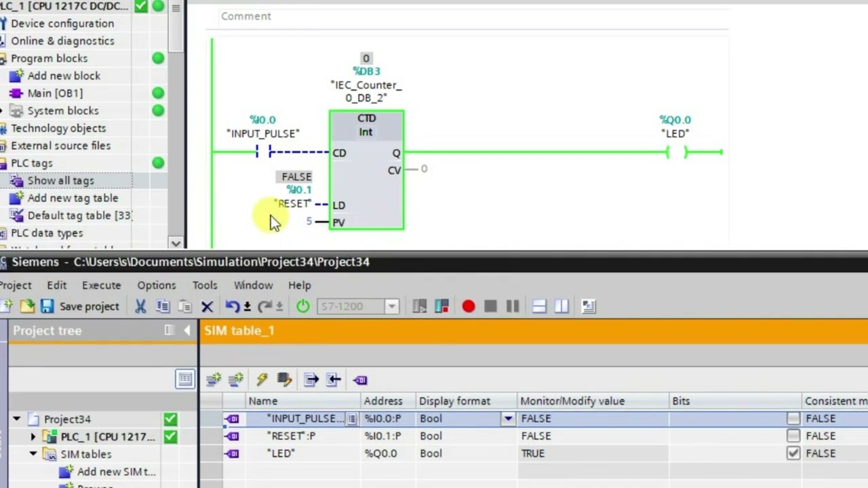Click the compact view icon after the split-editor icons
This screenshot has height=488, width=868.
coord(589,306)
